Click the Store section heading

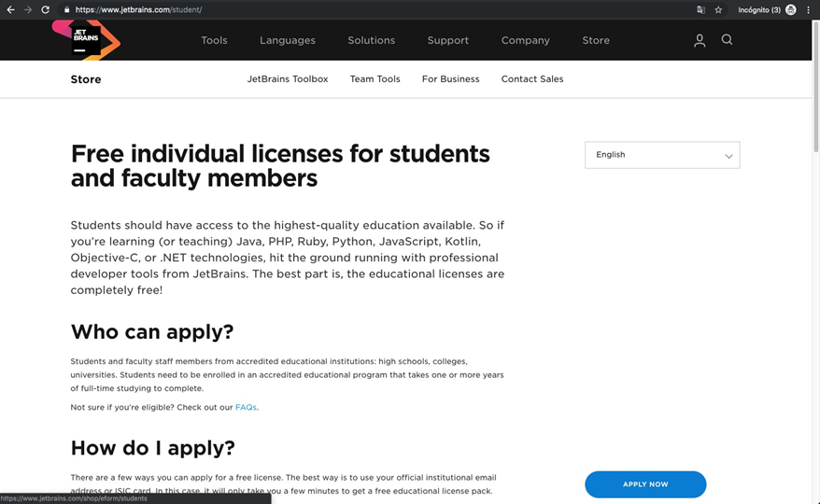[86, 79]
